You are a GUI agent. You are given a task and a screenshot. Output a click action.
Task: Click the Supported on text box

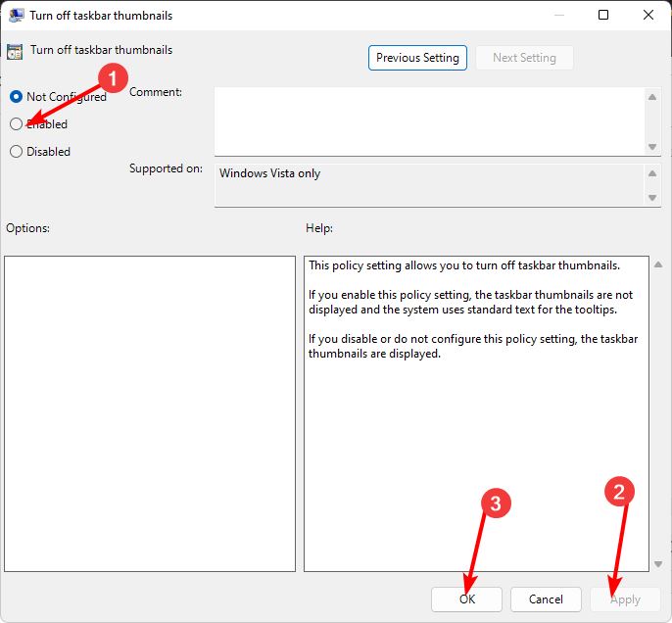(x=429, y=184)
